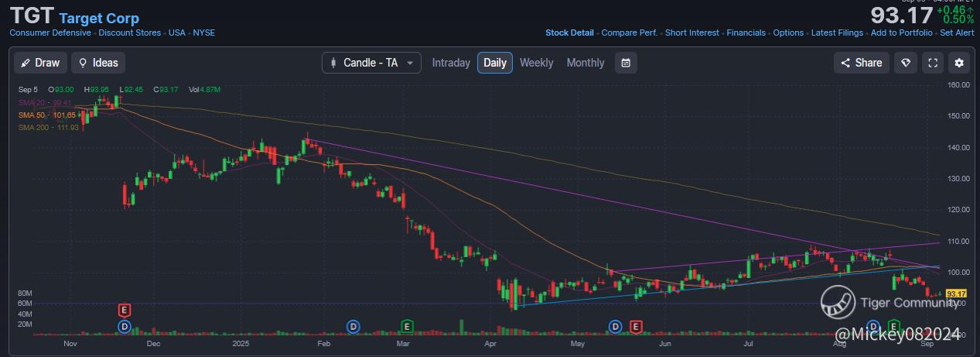This screenshot has width=980, height=357.
Task: Open chart settings gear
Action: click(960, 63)
